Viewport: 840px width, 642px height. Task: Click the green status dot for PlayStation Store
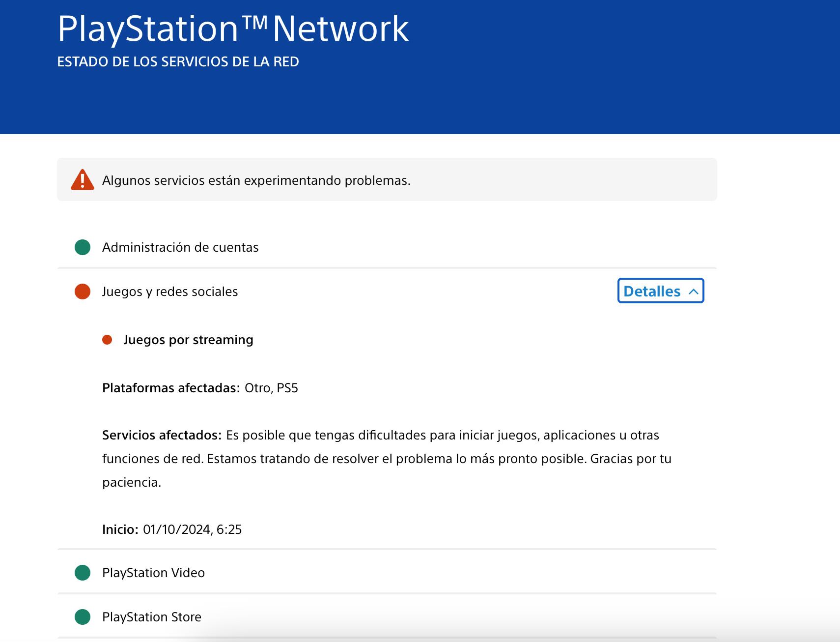click(83, 617)
